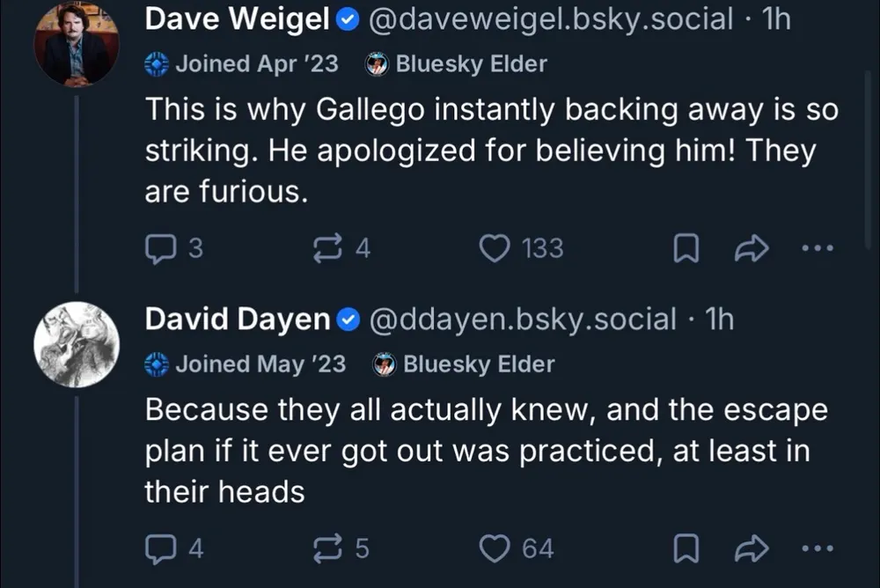The image size is (880, 588).
Task: Reply to Dave Weigel's post
Action: pos(158,249)
